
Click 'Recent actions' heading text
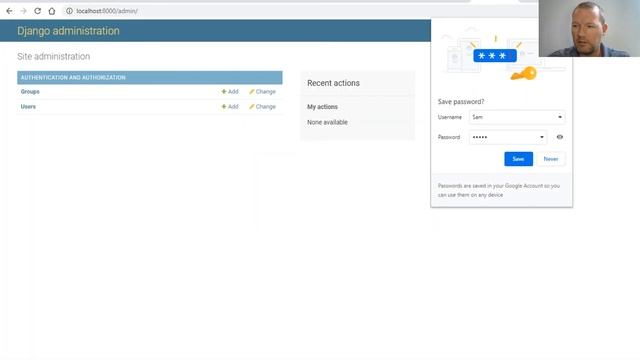[x=333, y=83]
